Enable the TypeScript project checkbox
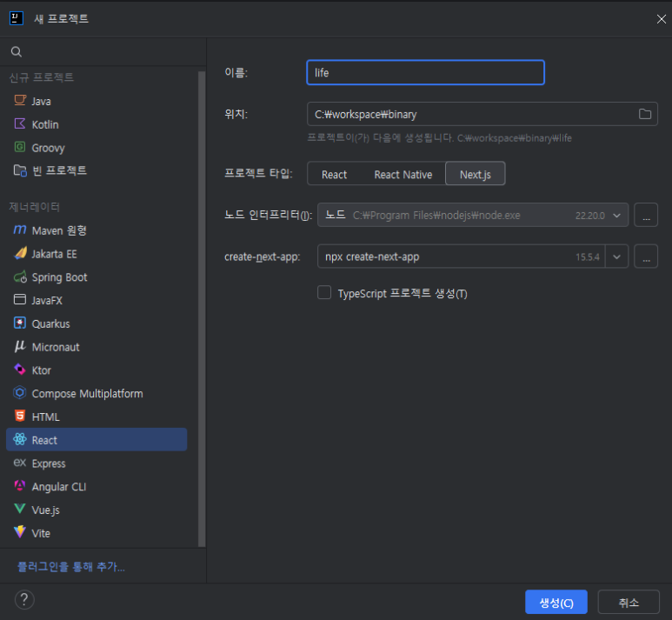Image resolution: width=672 pixels, height=620 pixels. [x=324, y=292]
